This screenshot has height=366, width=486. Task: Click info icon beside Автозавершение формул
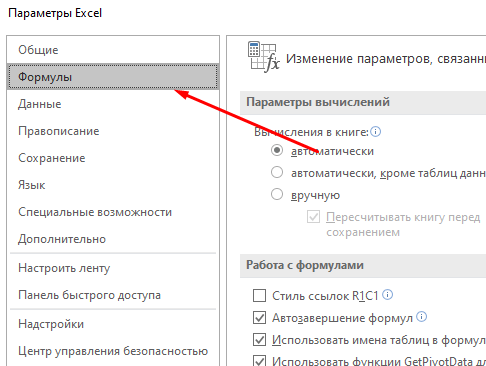click(421, 317)
